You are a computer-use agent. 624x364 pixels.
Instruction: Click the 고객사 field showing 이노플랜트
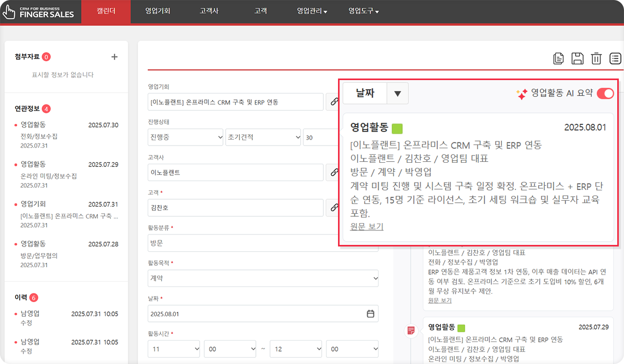(236, 172)
